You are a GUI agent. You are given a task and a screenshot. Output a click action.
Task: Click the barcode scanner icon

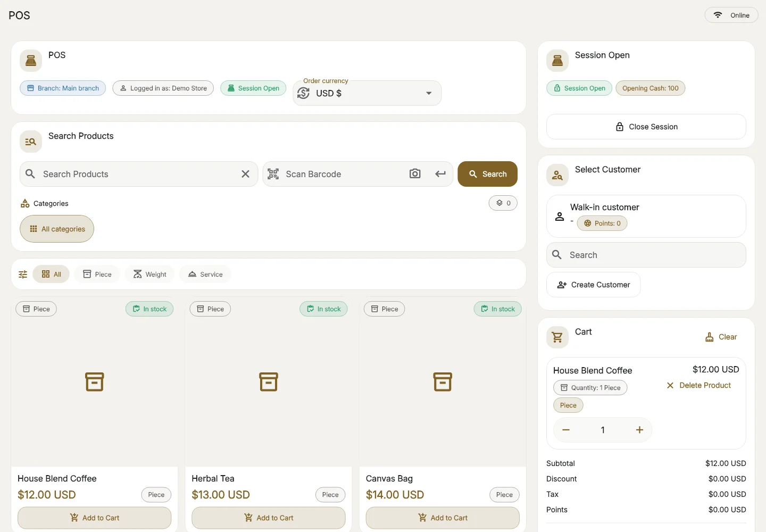point(273,174)
